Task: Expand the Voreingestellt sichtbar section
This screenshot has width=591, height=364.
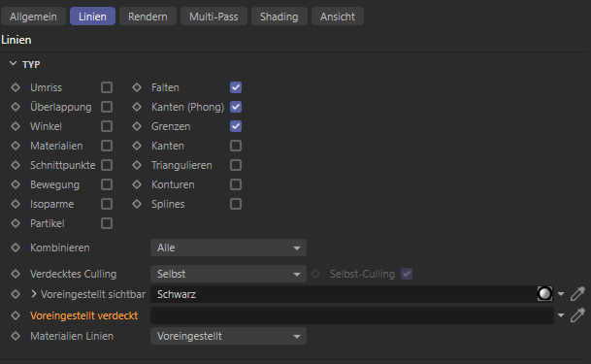Action: pyautogui.click(x=34, y=294)
